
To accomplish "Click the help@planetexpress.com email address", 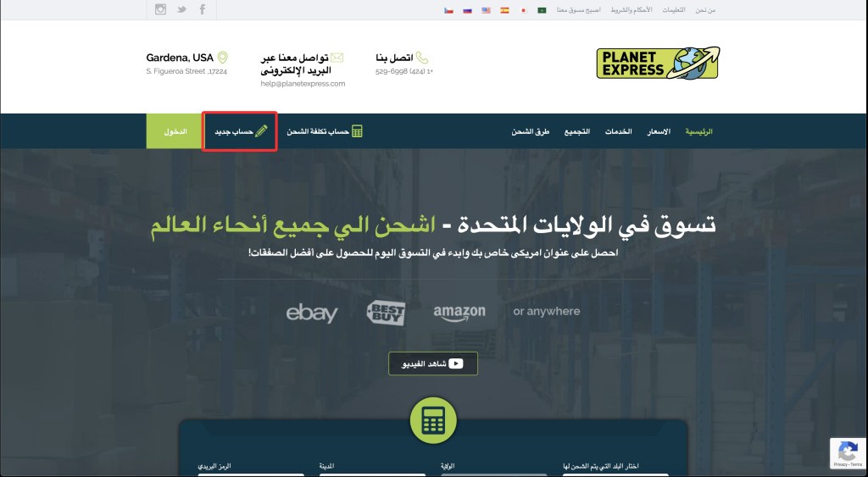I will coord(303,84).
